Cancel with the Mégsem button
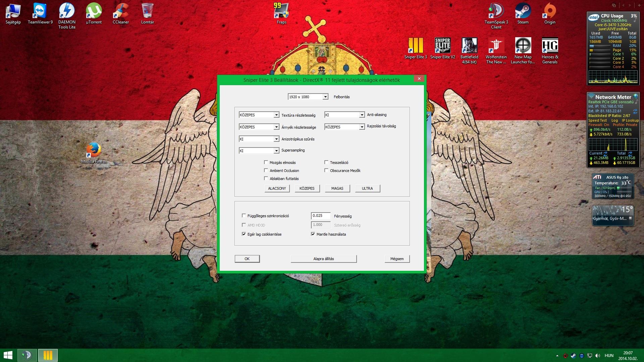Viewport: 644px width, 362px height. click(x=397, y=259)
